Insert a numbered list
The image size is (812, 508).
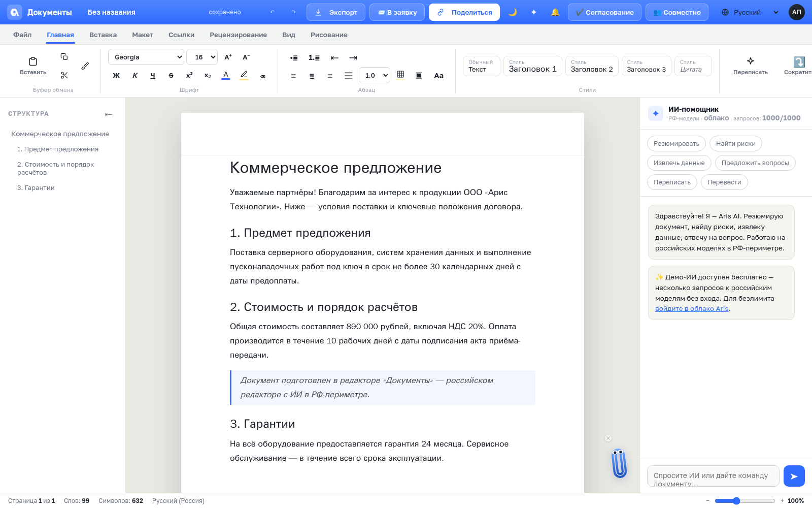314,57
